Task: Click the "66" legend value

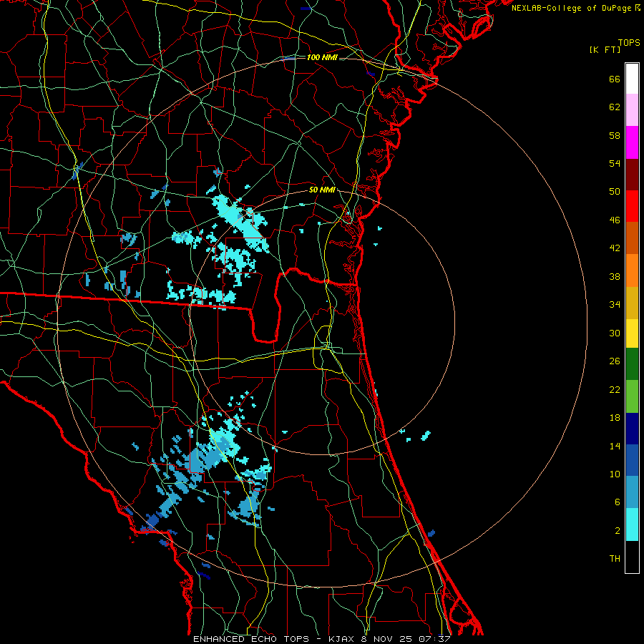Action: click(x=615, y=79)
